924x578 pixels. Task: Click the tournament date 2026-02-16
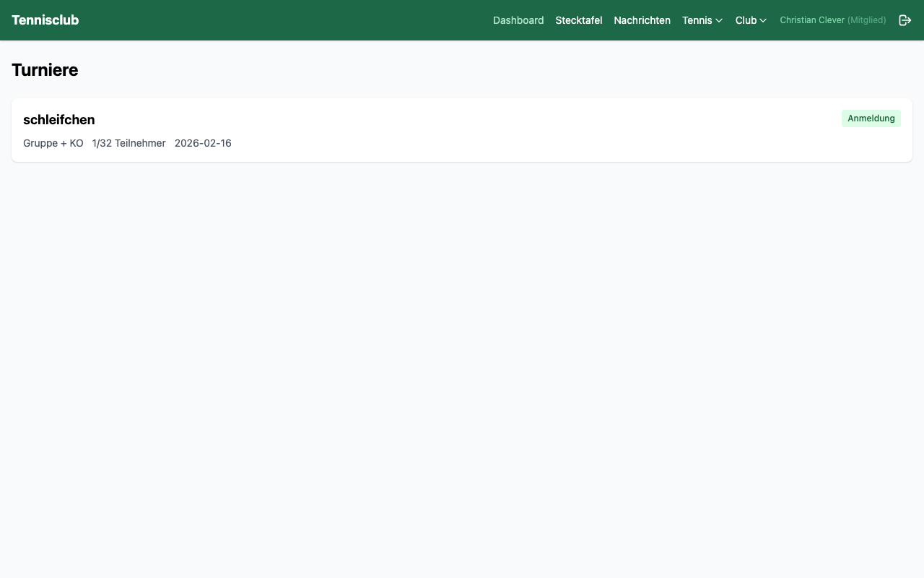203,143
